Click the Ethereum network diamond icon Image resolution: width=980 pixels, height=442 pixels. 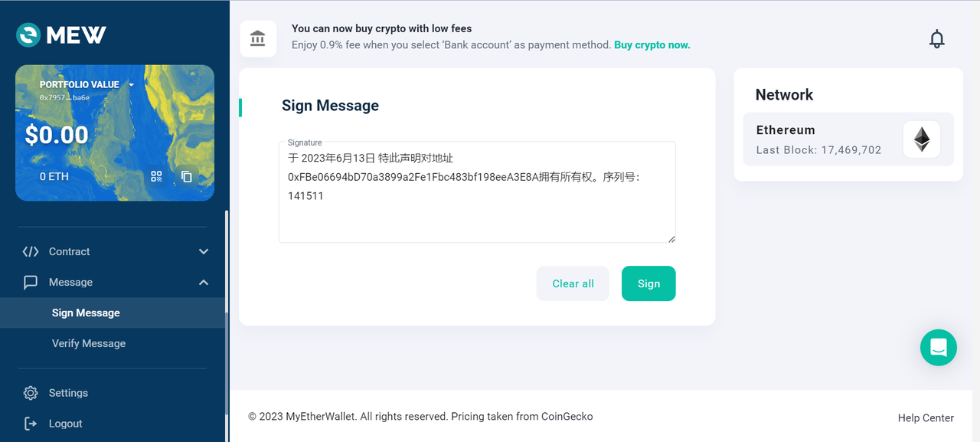coord(921,139)
